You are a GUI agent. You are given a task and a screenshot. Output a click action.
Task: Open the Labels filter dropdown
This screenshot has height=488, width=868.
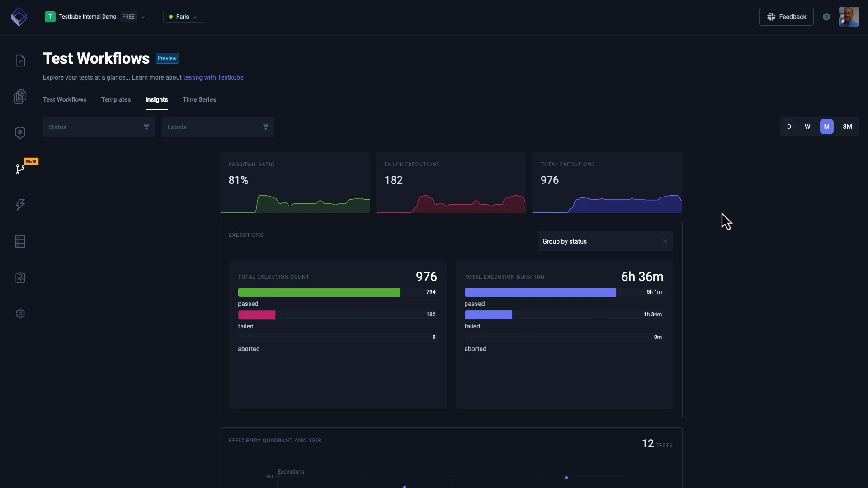click(x=218, y=127)
